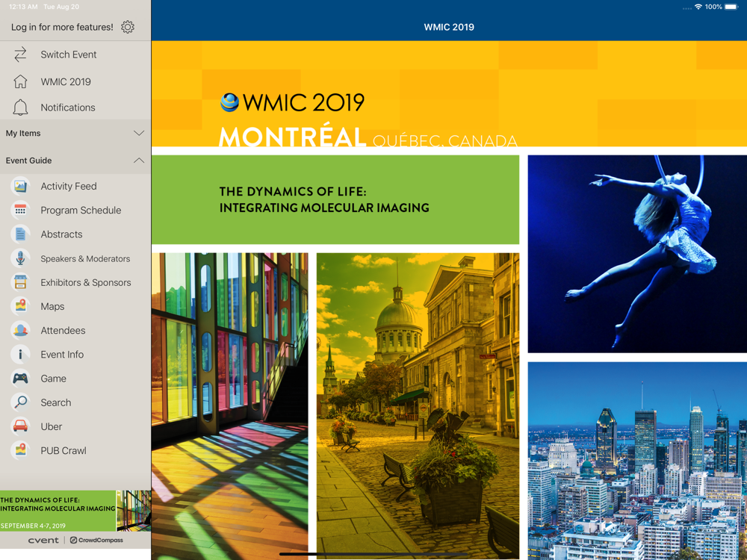Open PUB Crawl label
Screen dimensions: 747x560
[63, 450]
